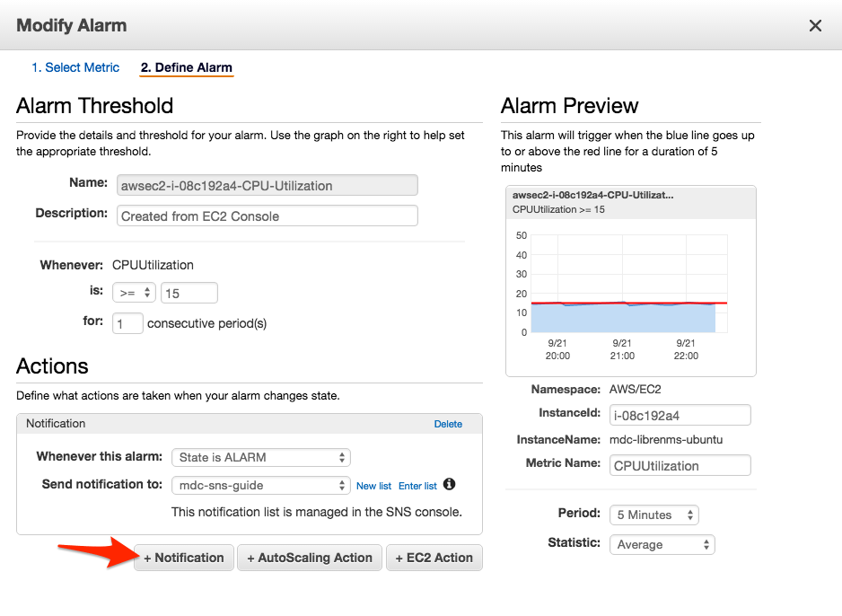Switch to Select Metric step
This screenshot has height=616, width=842.
click(75, 67)
